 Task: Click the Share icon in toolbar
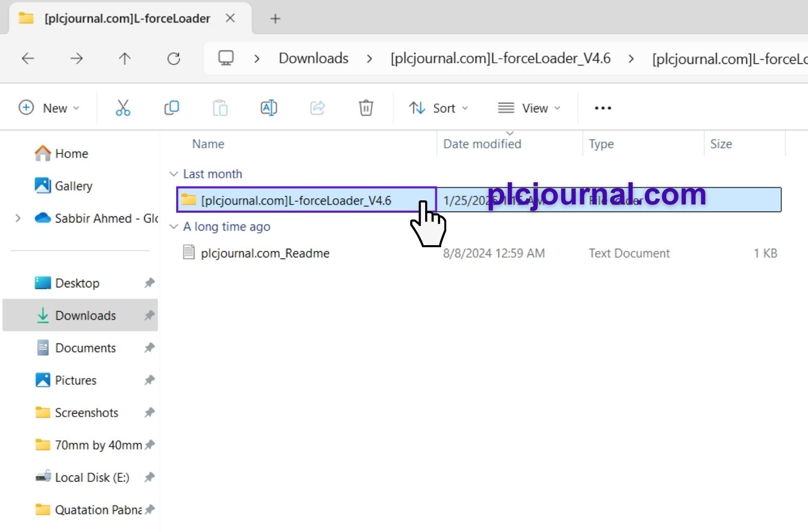[317, 108]
